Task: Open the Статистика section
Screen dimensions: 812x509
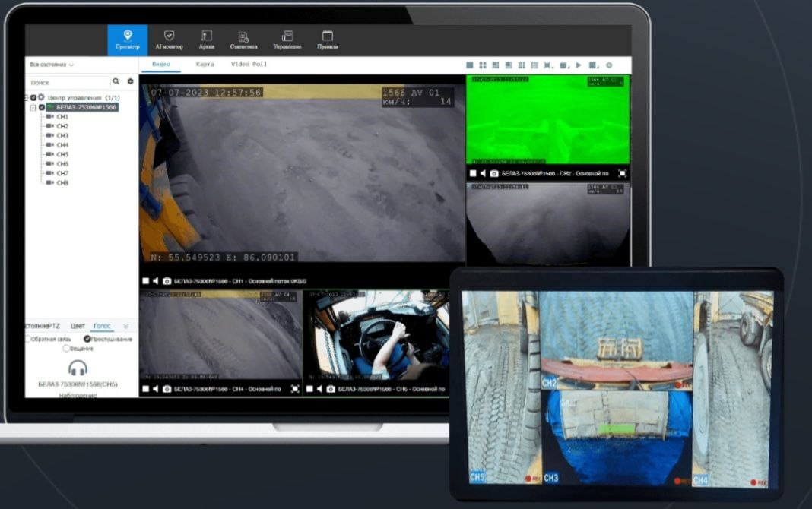Action: [243, 40]
